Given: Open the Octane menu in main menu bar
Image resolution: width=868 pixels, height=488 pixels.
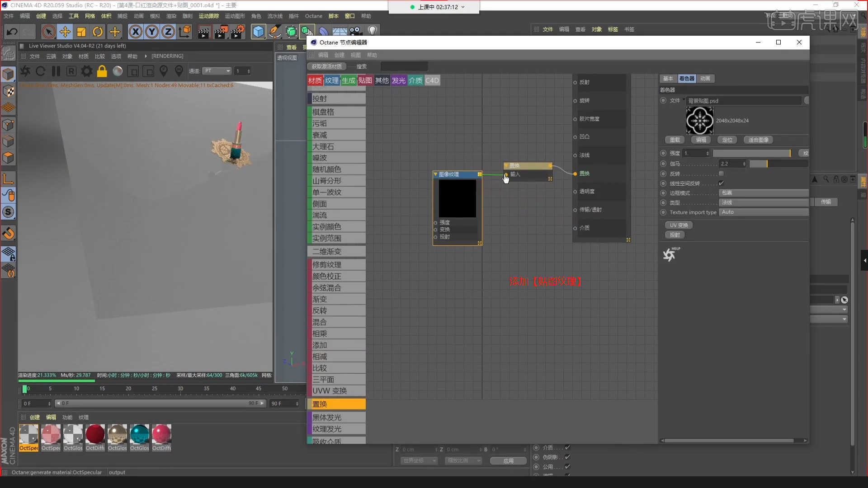Looking at the screenshot, I should pos(313,16).
